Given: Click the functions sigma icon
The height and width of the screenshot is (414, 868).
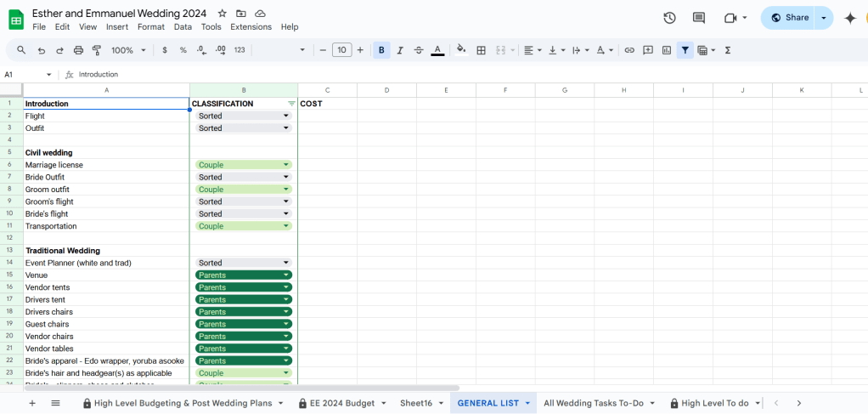Looking at the screenshot, I should 728,50.
